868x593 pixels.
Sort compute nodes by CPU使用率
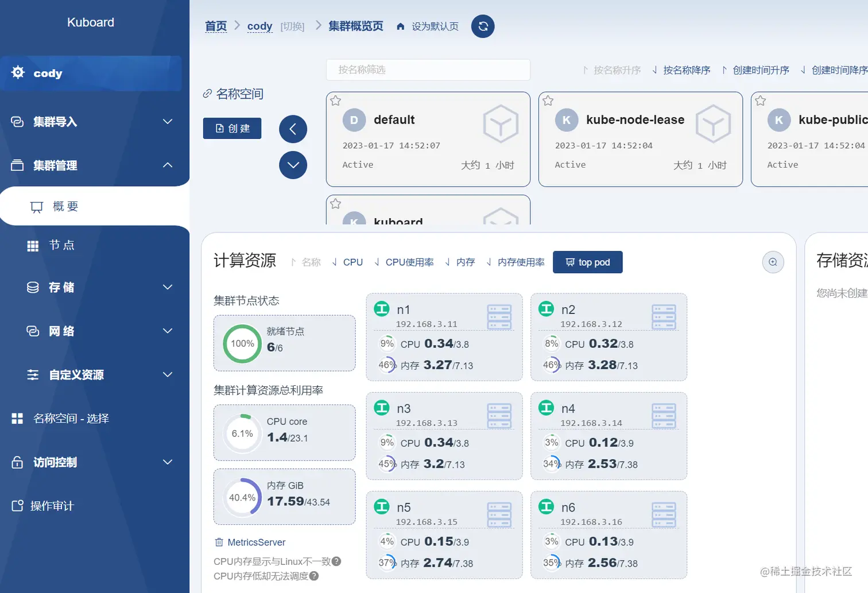click(x=404, y=262)
